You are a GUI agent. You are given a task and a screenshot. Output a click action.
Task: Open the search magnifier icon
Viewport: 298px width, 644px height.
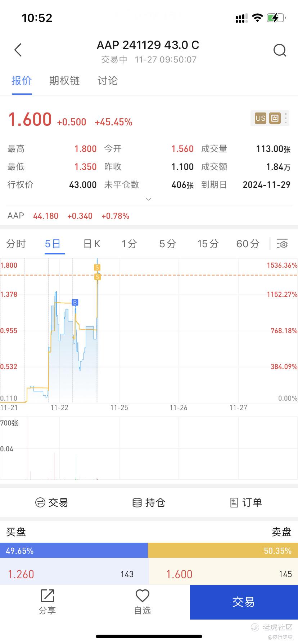coord(280,50)
